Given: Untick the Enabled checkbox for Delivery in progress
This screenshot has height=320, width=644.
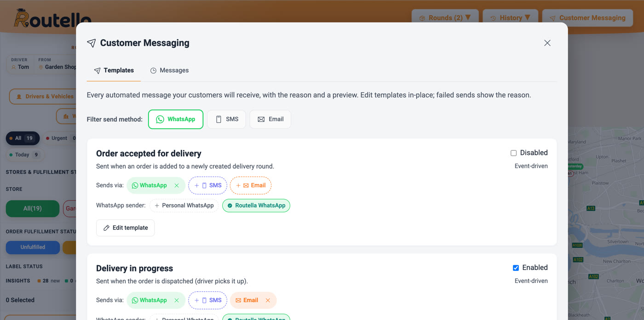Looking at the screenshot, I should (x=516, y=268).
